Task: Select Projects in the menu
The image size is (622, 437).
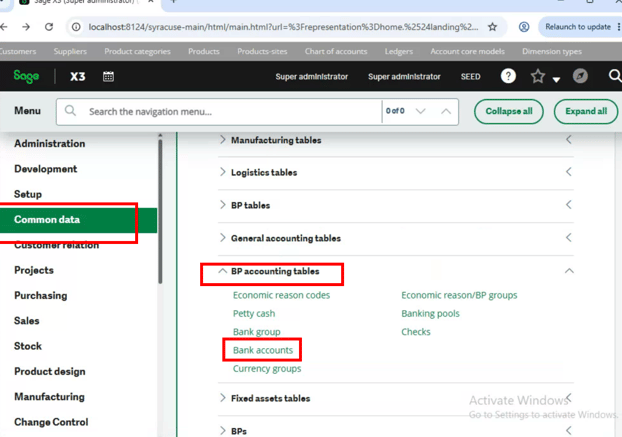Action: [x=34, y=270]
